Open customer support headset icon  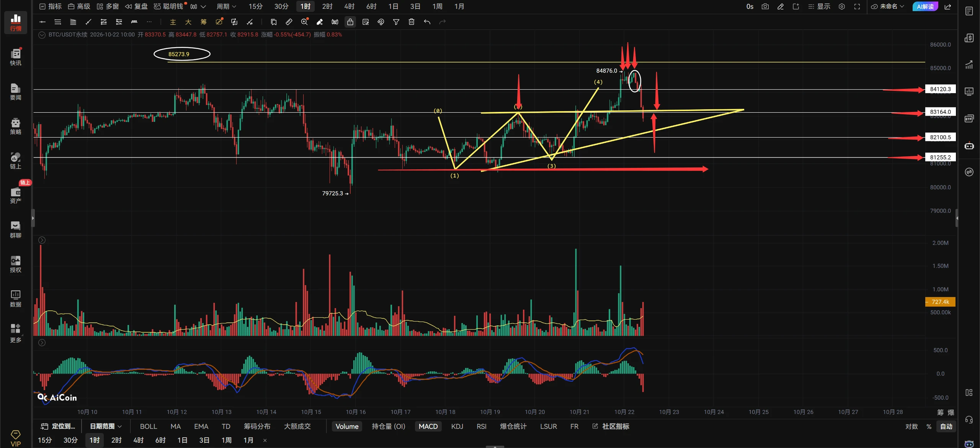[969, 420]
